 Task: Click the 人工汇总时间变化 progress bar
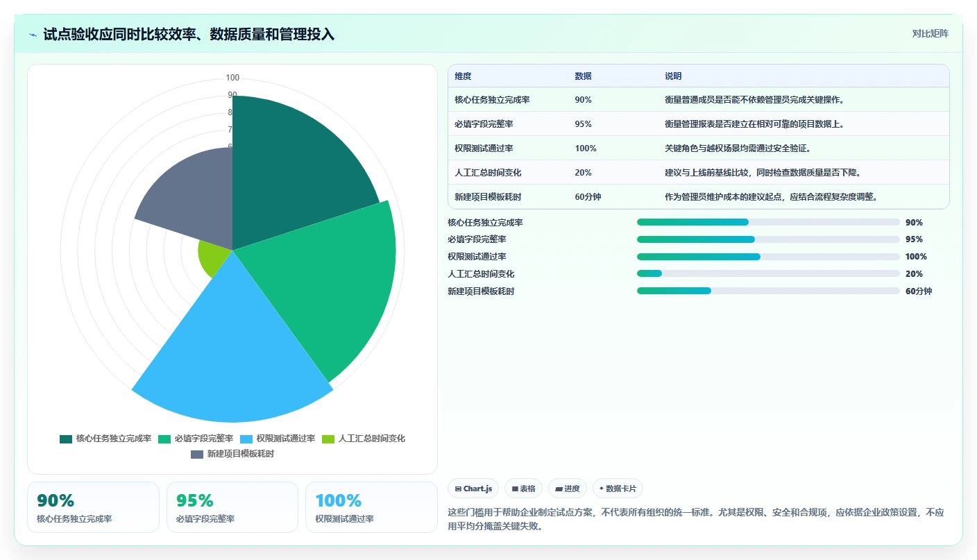coord(768,273)
